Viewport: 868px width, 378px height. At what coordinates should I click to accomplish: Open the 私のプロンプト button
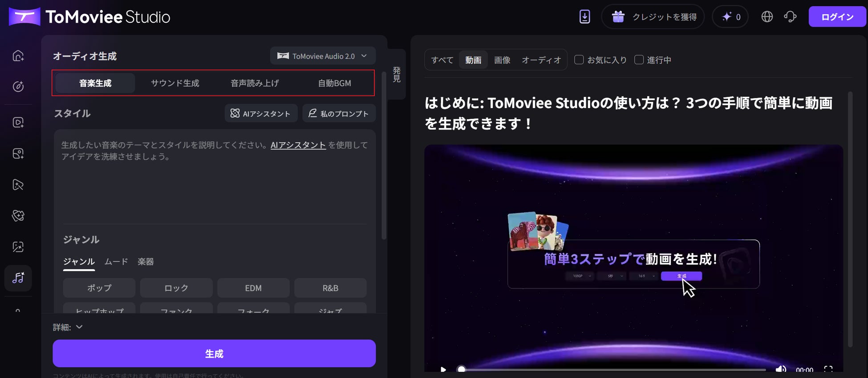pyautogui.click(x=339, y=113)
